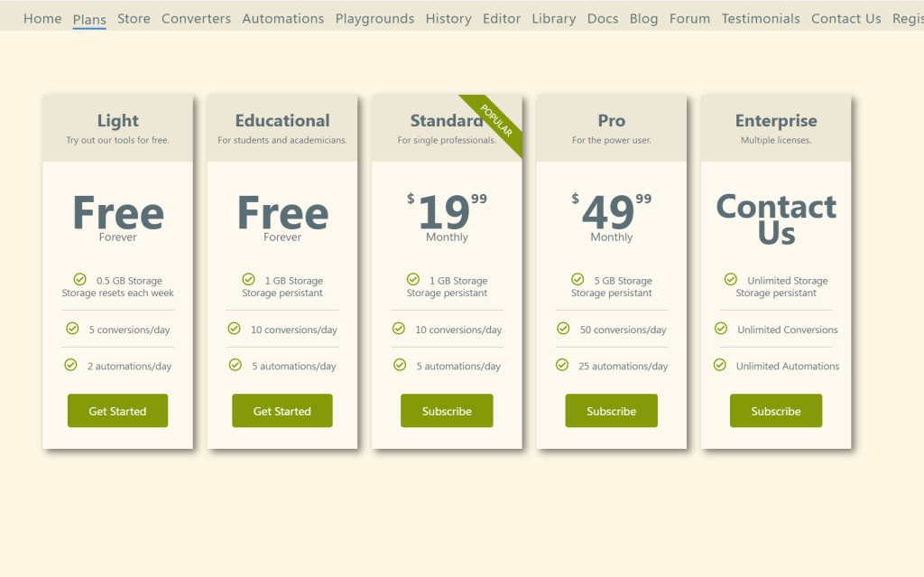
Task: Click checkmark icon next to 25 automations/day
Action: pos(562,365)
